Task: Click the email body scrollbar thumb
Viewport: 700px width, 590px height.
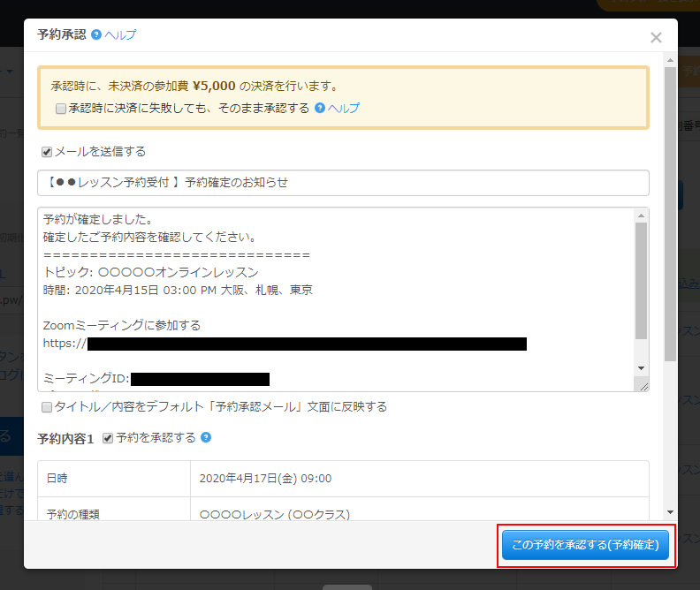Action: [642, 278]
